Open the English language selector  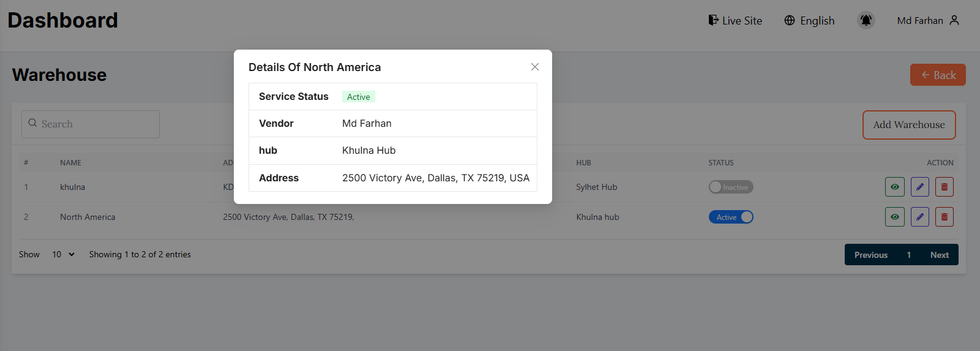point(809,21)
